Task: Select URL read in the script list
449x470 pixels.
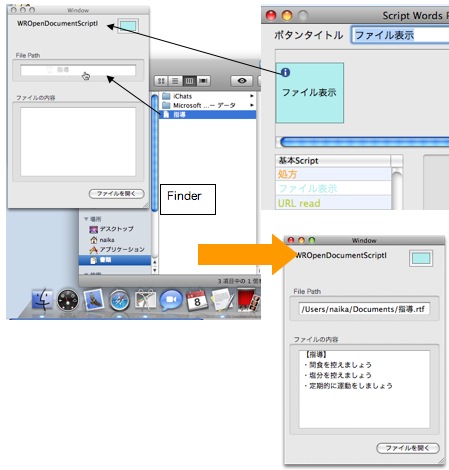Action: tap(333, 203)
